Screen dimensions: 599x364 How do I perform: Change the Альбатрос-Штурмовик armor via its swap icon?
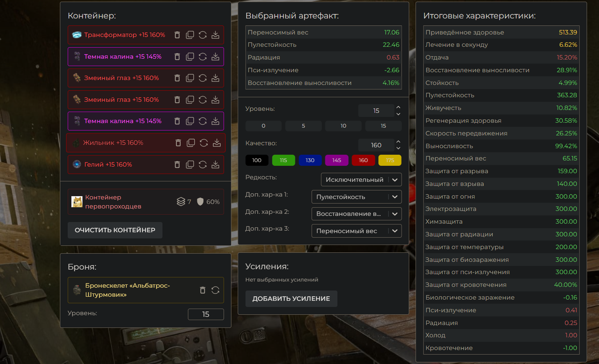pos(215,290)
